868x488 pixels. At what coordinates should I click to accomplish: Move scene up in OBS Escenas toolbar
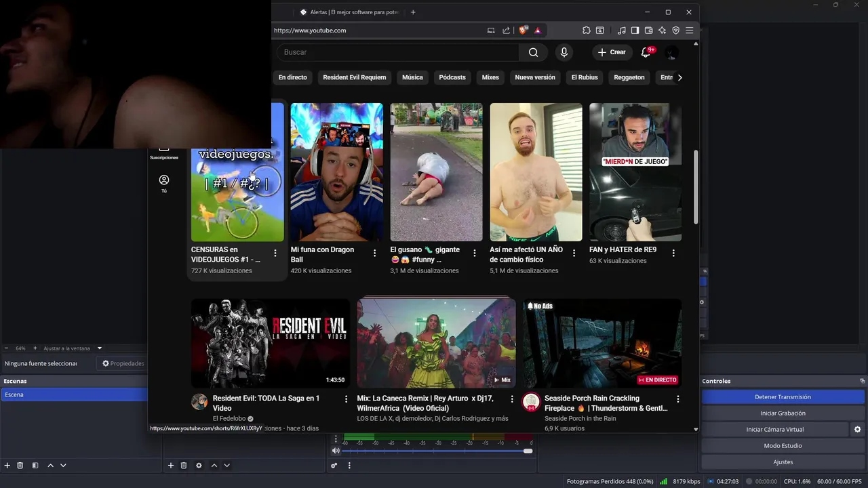point(50,466)
